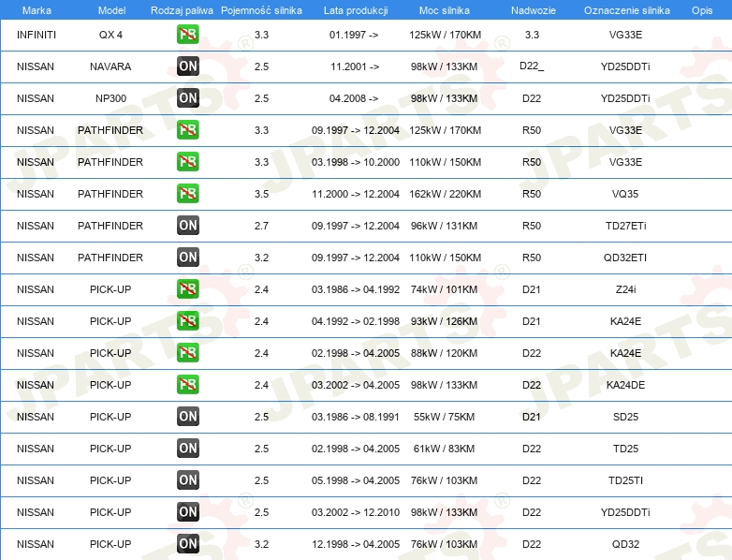Image resolution: width=732 pixels, height=560 pixels.
Task: Click the ON diesel icon in the PICK-UP QD32 row
Action: pyautogui.click(x=187, y=544)
